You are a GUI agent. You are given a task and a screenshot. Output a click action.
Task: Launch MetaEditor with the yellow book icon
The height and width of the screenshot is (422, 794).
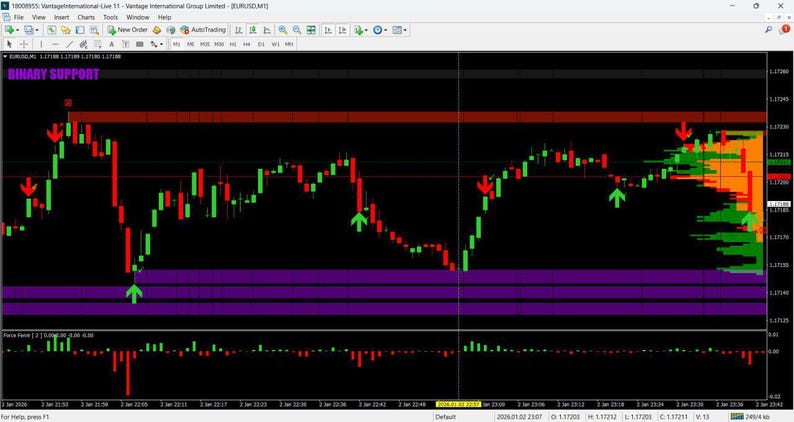pos(157,30)
